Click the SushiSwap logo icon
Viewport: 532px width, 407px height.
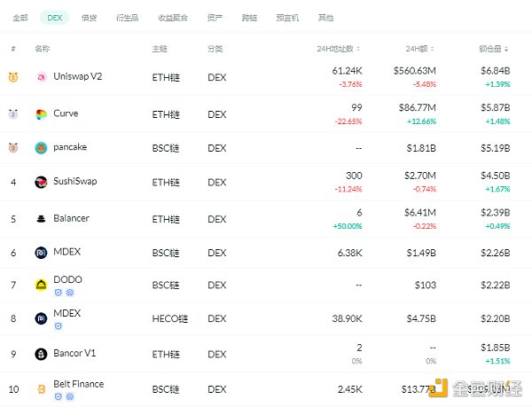[41, 183]
